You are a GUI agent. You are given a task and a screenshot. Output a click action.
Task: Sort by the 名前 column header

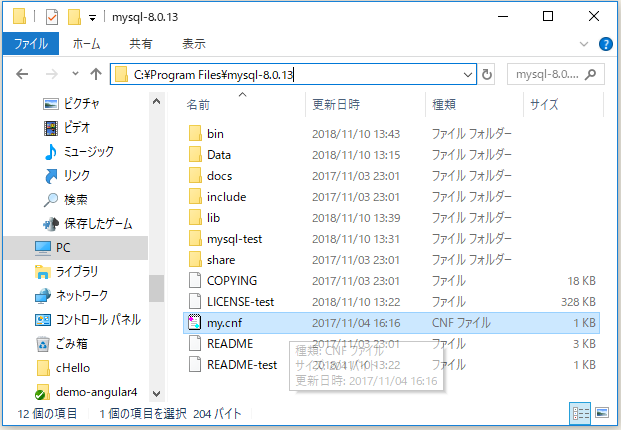coord(198,105)
